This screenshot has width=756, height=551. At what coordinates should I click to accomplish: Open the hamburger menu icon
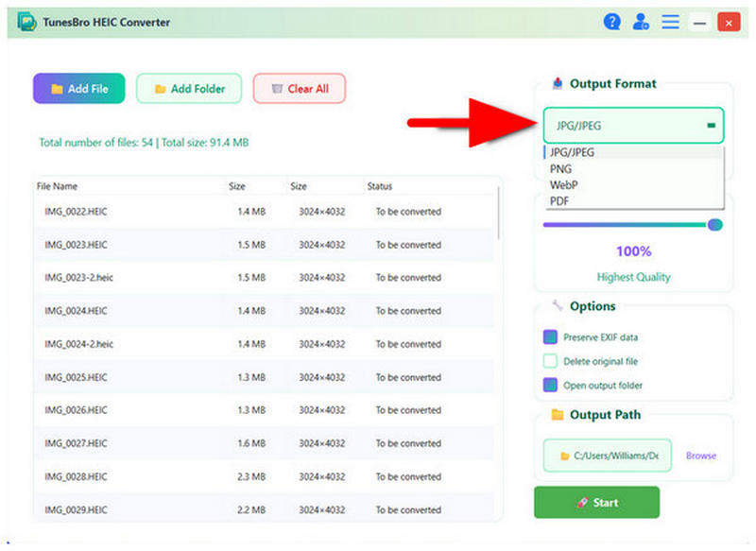(x=670, y=22)
